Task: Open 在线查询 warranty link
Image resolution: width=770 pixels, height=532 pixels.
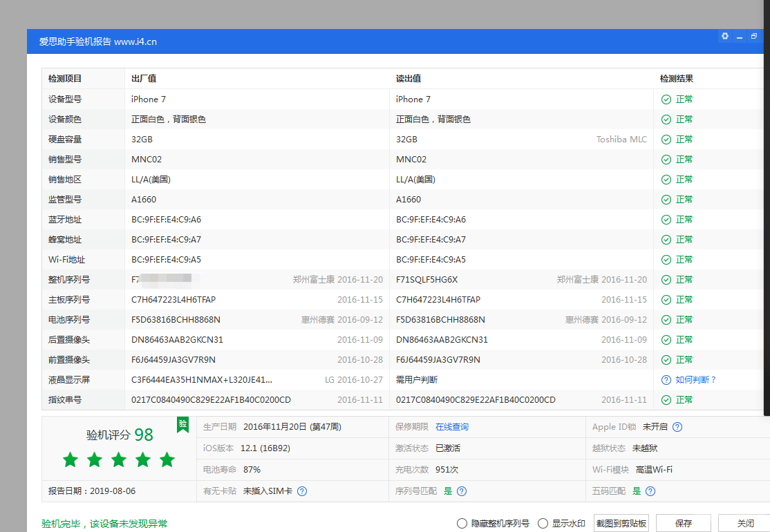Action: pyautogui.click(x=452, y=427)
